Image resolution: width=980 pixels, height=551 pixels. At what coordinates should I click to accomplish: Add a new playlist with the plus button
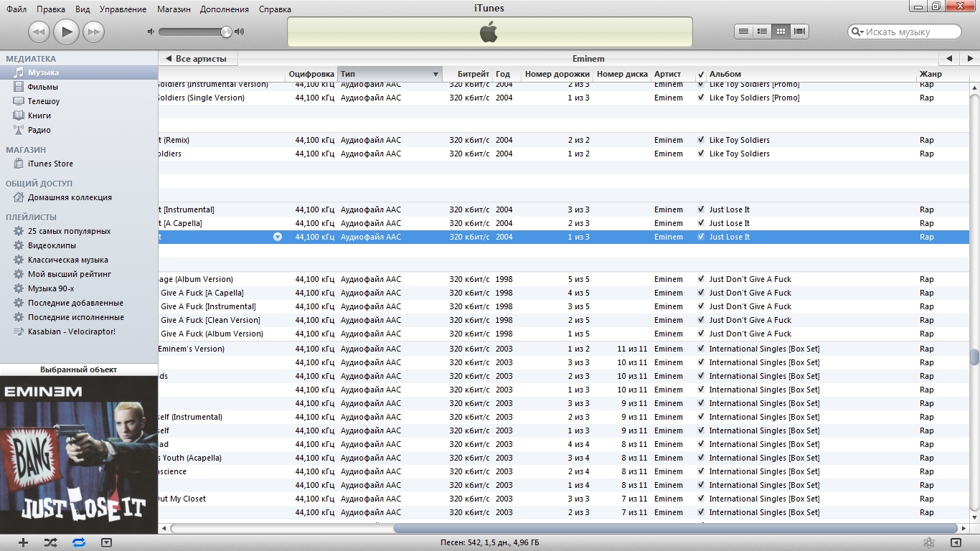click(23, 542)
